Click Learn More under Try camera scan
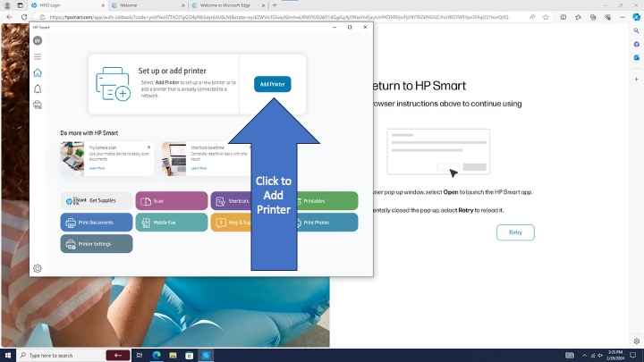644x362 pixels. (x=97, y=168)
